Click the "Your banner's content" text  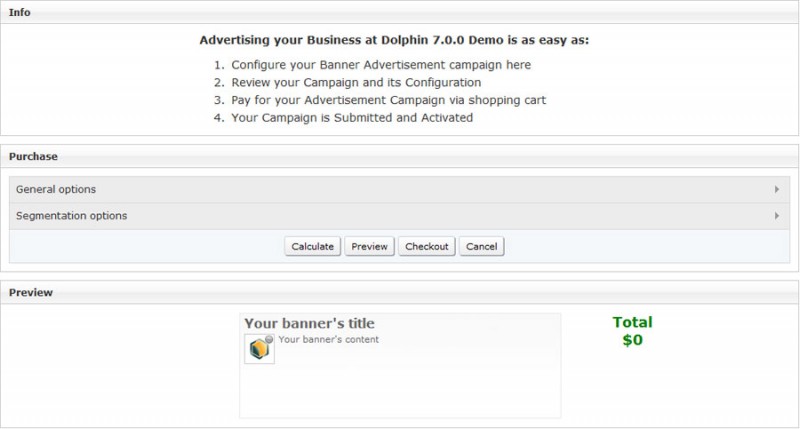tap(329, 340)
